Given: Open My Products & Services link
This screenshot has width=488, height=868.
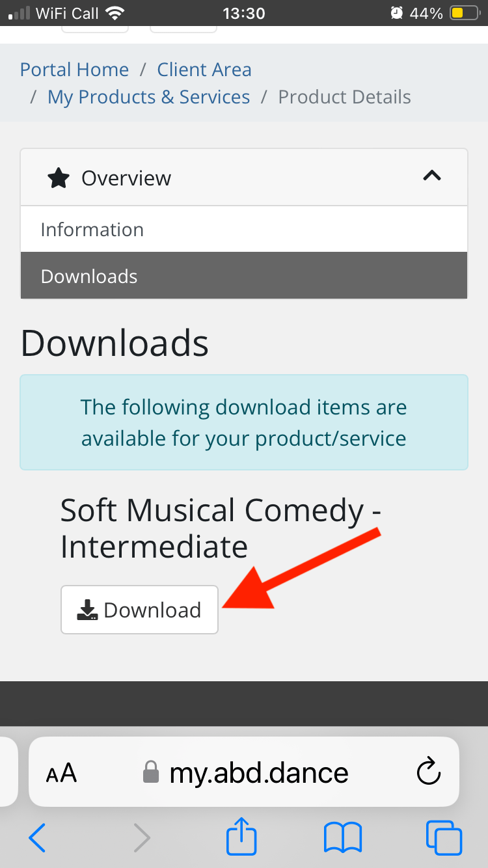Looking at the screenshot, I should click(x=148, y=97).
